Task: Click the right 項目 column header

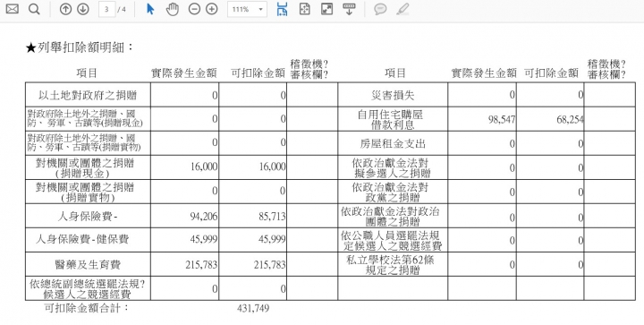Action: 395,73
